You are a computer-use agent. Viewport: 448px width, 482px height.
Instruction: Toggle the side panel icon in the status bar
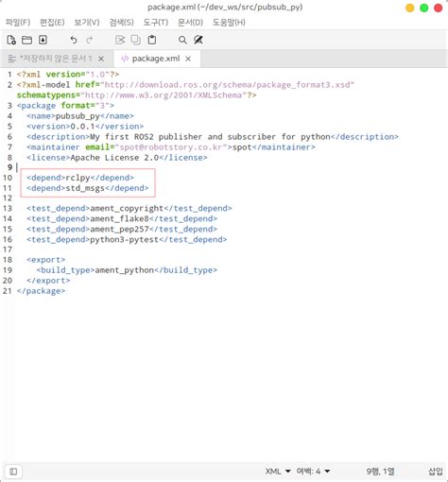click(x=13, y=472)
